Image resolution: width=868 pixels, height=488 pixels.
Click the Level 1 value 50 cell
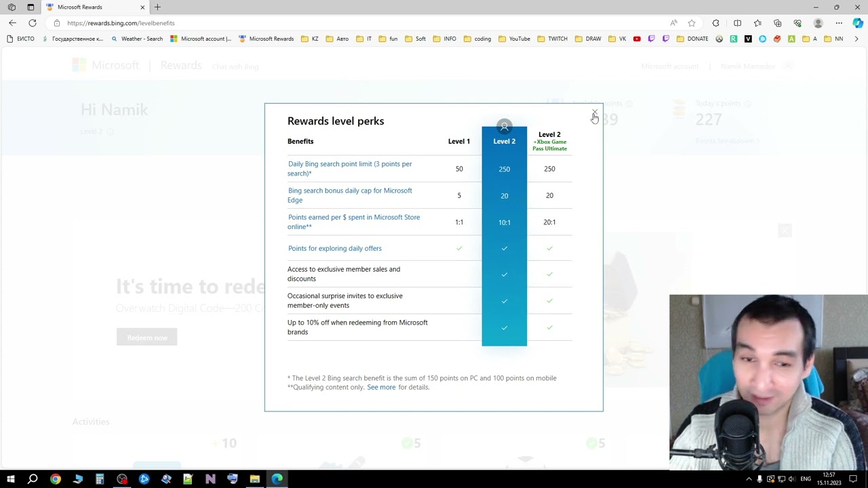459,169
